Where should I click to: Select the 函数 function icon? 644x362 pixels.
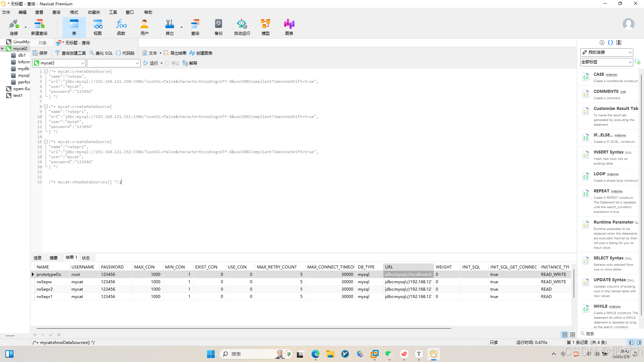coord(121,27)
